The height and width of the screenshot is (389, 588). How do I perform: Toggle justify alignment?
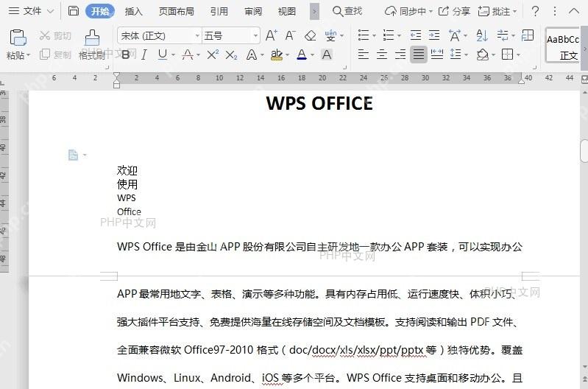click(419, 55)
